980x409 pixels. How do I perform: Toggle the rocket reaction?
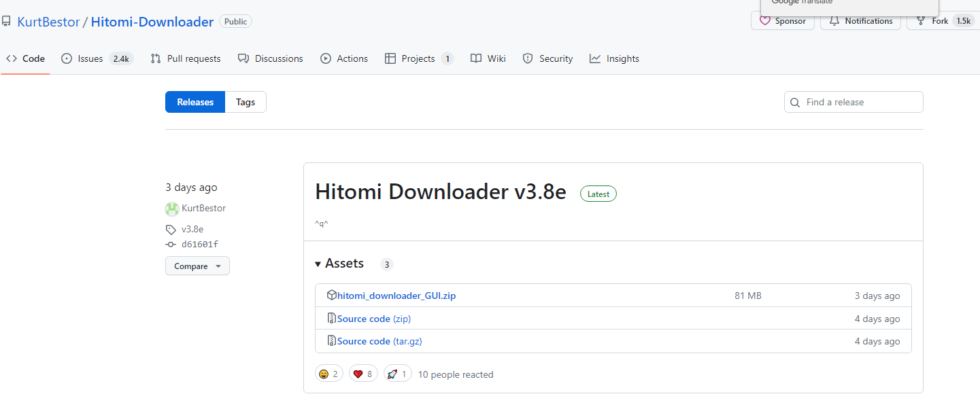tap(398, 374)
